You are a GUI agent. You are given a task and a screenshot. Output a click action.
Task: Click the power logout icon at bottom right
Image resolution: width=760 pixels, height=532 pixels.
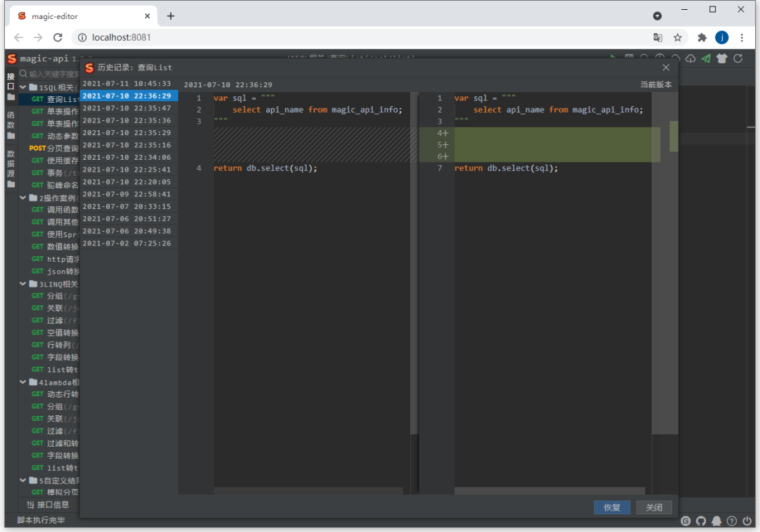(745, 521)
